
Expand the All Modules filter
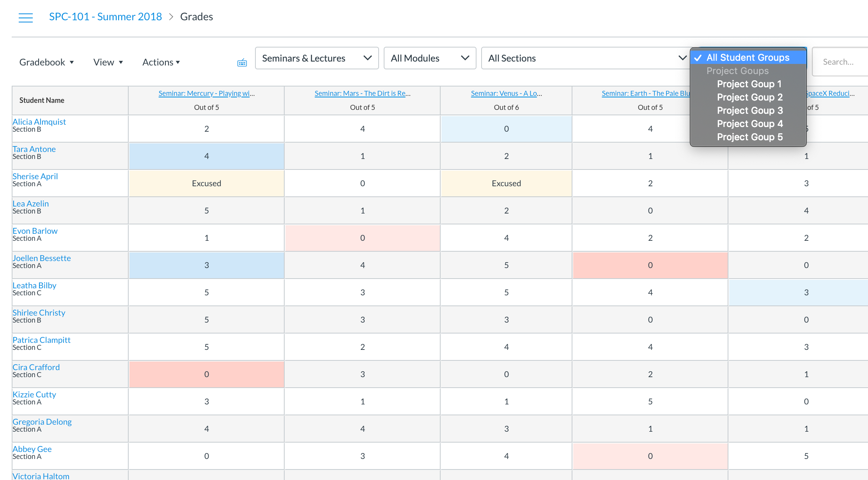[430, 58]
